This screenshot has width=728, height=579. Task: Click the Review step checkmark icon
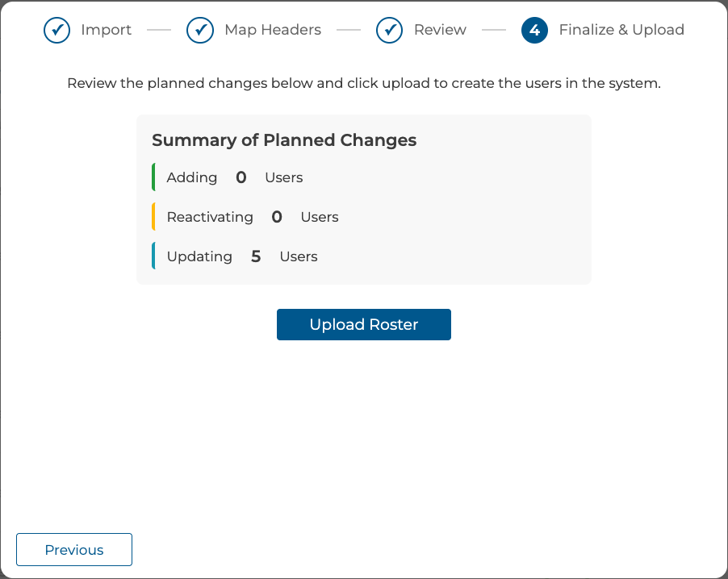tap(389, 31)
